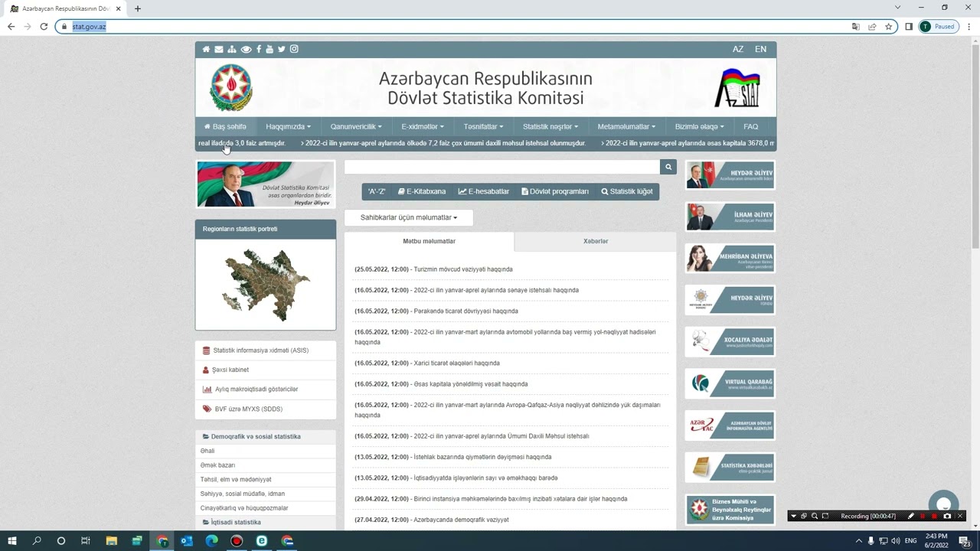The height and width of the screenshot is (551, 980).
Task: Open the 'A'-'Z' index button
Action: pyautogui.click(x=377, y=191)
